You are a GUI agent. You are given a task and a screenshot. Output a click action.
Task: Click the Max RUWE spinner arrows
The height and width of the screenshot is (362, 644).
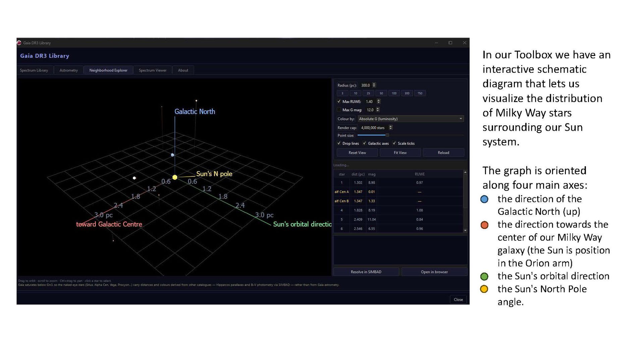pyautogui.click(x=379, y=101)
